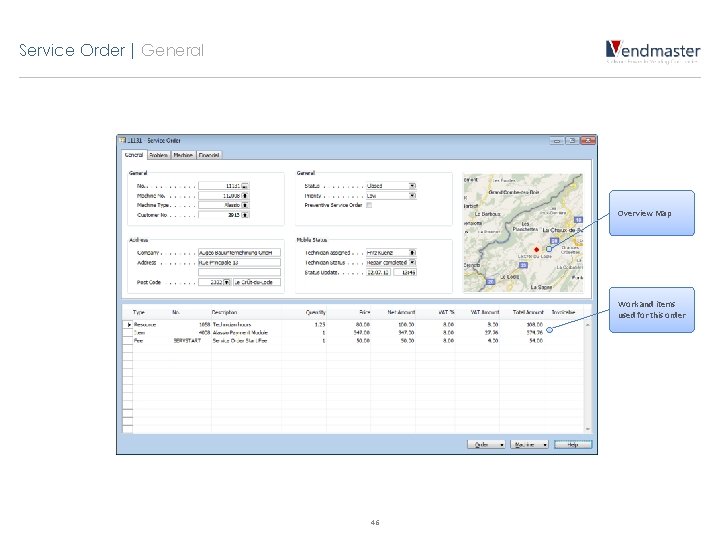
Task: Click the row selector arrow for Resource line
Action: point(128,325)
